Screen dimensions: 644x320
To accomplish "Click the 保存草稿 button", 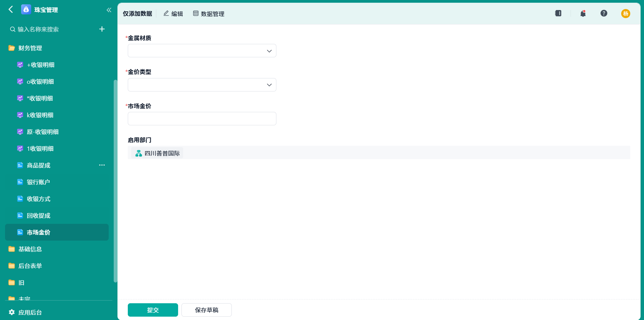I will click(207, 310).
